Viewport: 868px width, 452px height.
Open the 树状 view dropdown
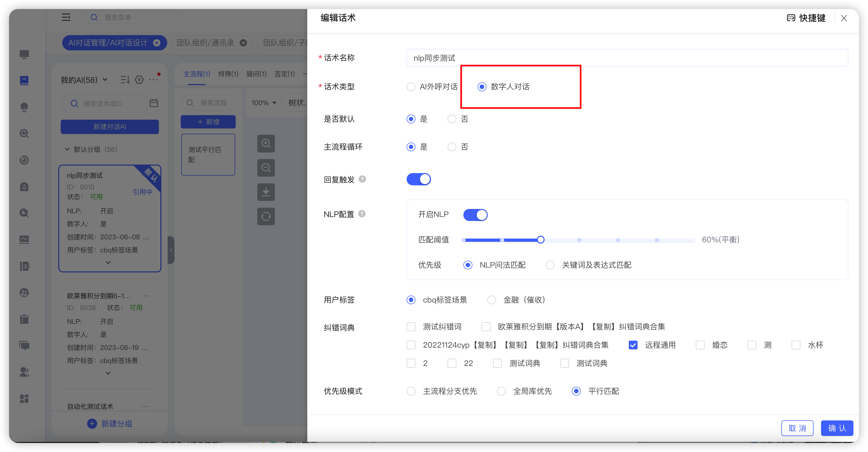click(295, 103)
